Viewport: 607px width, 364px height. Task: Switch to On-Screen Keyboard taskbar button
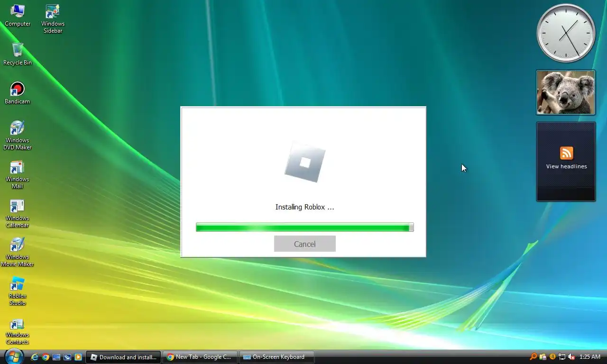[278, 357]
